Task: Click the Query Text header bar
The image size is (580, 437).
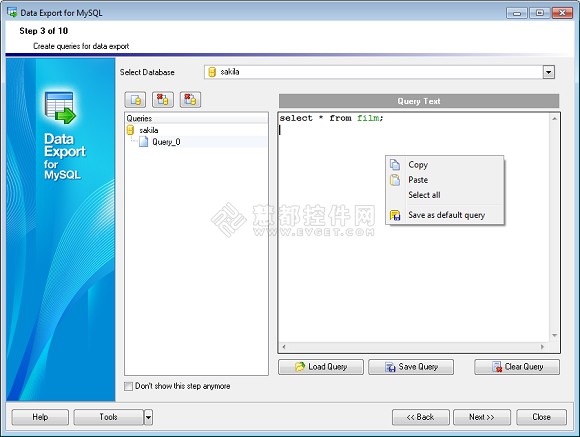Action: (419, 101)
